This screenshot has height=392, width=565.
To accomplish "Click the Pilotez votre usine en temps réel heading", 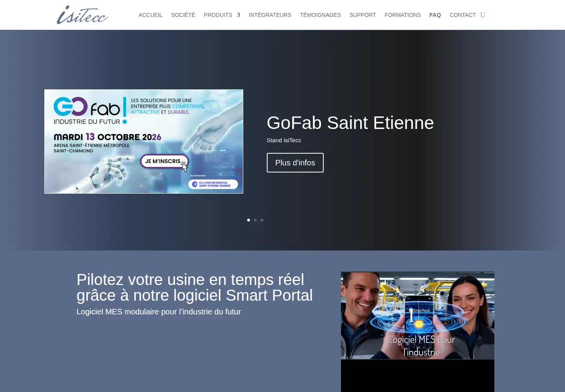I will (x=195, y=287).
